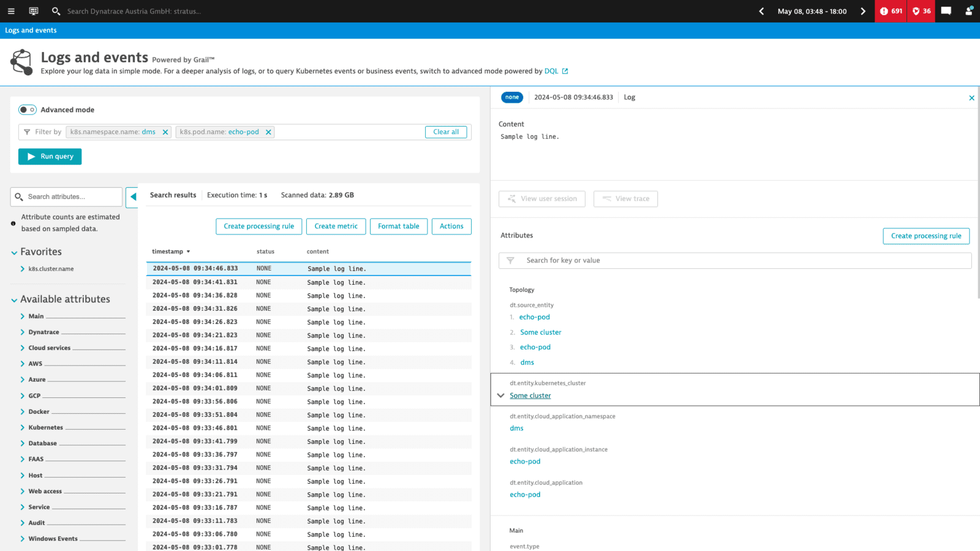This screenshot has width=980, height=551.
Task: Expand k8s.cluster.name favorite attribute
Action: (x=23, y=269)
